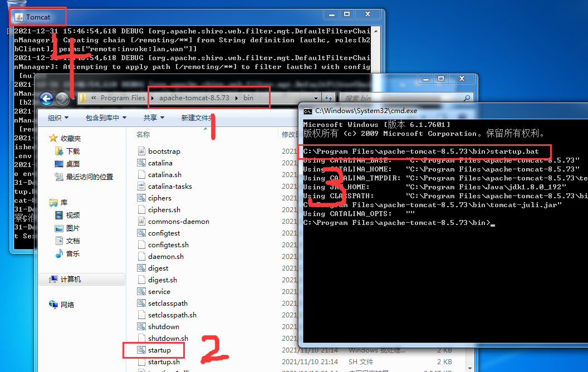Click the search magnifier icon in Explorer
Image resolution: width=588 pixels, height=372 pixels.
click(467, 98)
